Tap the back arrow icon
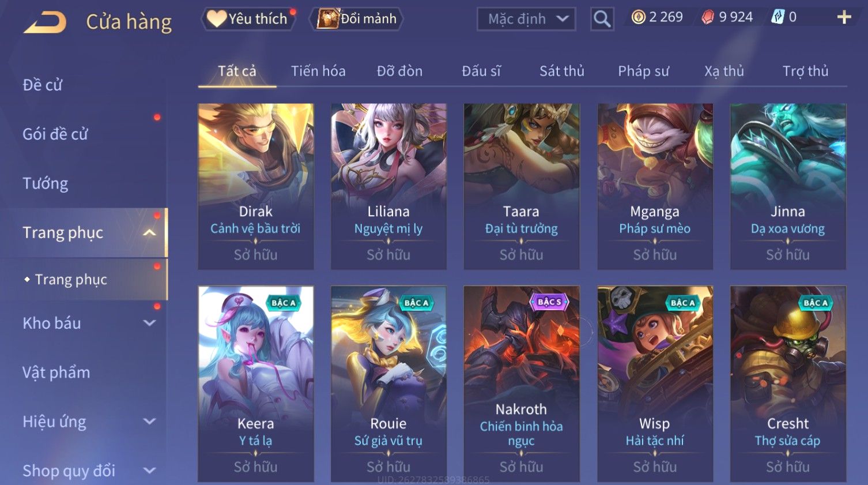Viewport: 868px width, 485px height. tap(45, 22)
